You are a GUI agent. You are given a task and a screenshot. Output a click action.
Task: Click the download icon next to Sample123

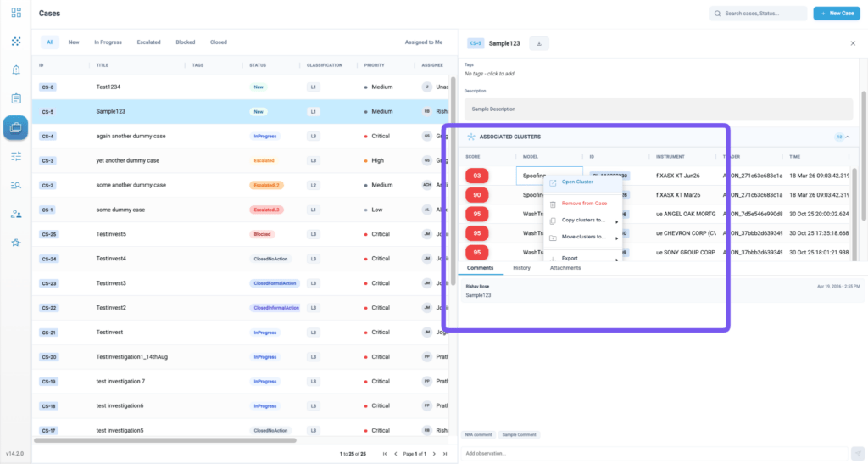tap(538, 43)
